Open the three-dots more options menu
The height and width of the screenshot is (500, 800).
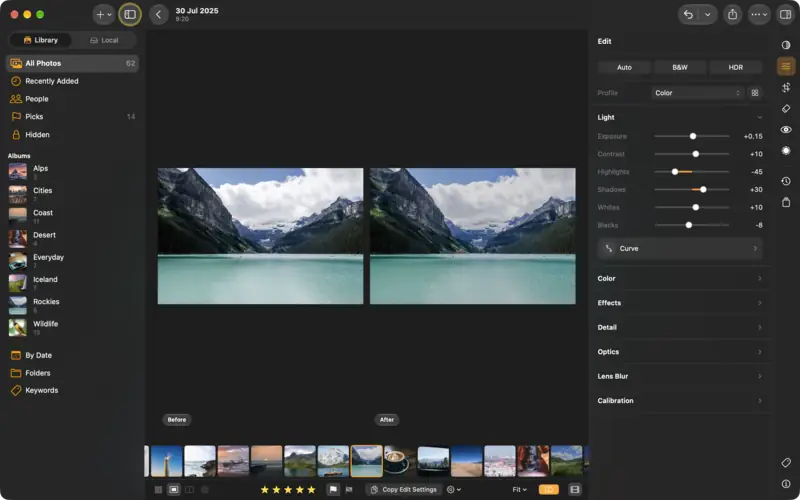tap(759, 14)
